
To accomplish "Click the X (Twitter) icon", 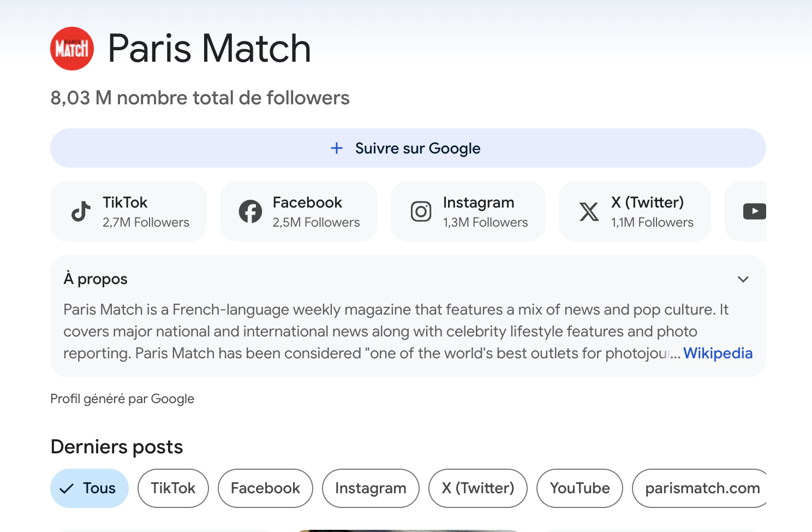I will [x=589, y=211].
